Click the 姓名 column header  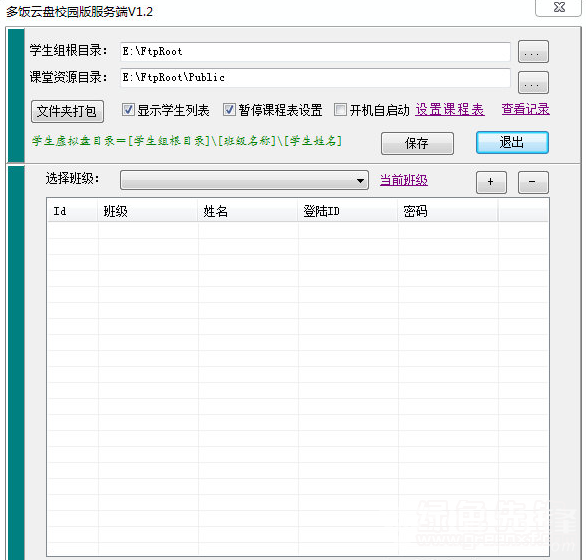point(248,211)
